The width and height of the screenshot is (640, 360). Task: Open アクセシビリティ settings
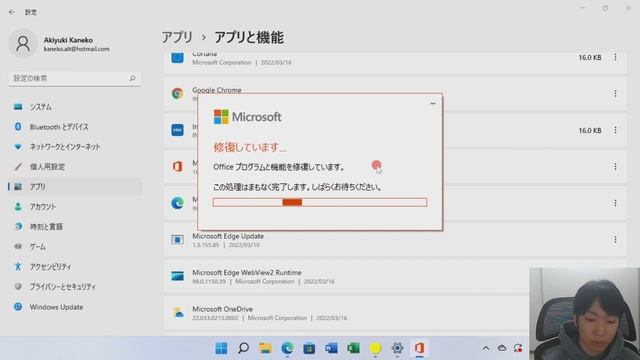[75, 267]
